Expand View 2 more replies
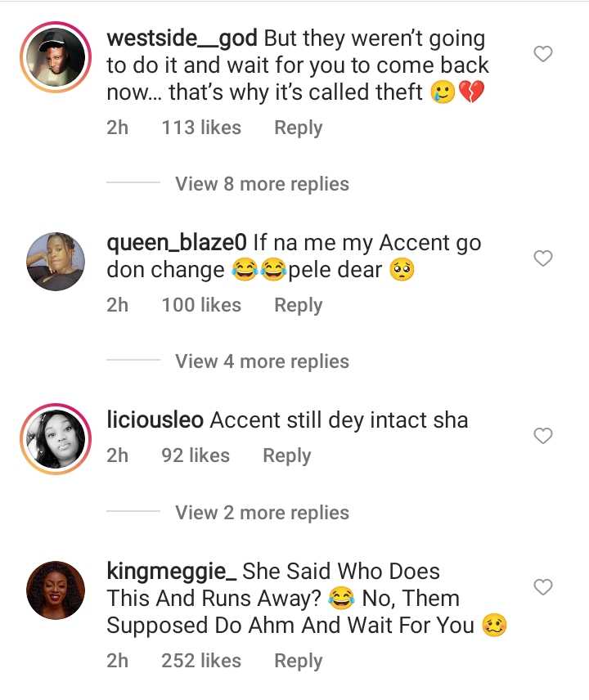 [x=262, y=513]
